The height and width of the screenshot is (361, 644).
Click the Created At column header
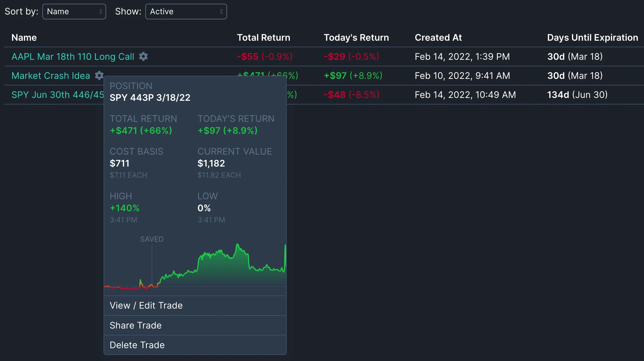point(438,38)
